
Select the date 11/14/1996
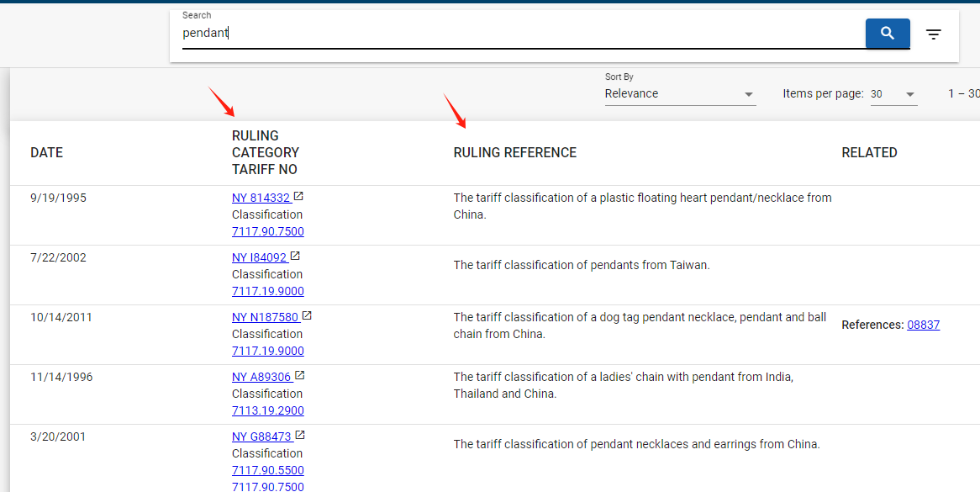coord(61,377)
